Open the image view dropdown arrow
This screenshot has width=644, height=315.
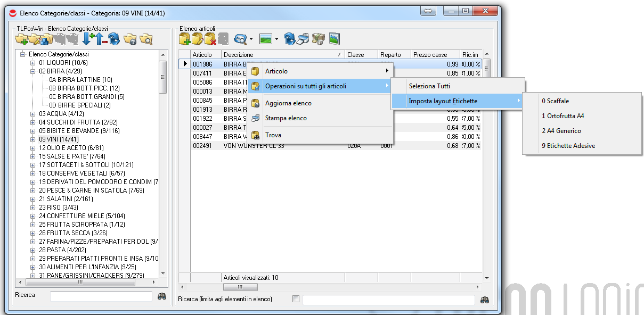tap(276, 39)
